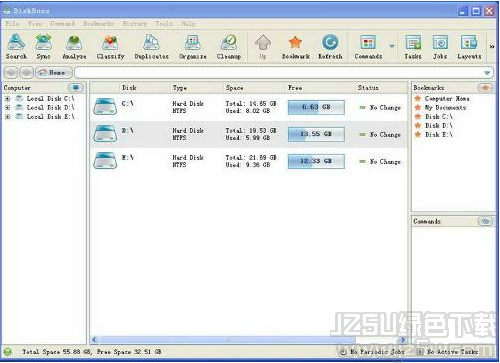500x363 pixels.
Task: Select the E:\ drive icon in list
Action: (x=105, y=161)
